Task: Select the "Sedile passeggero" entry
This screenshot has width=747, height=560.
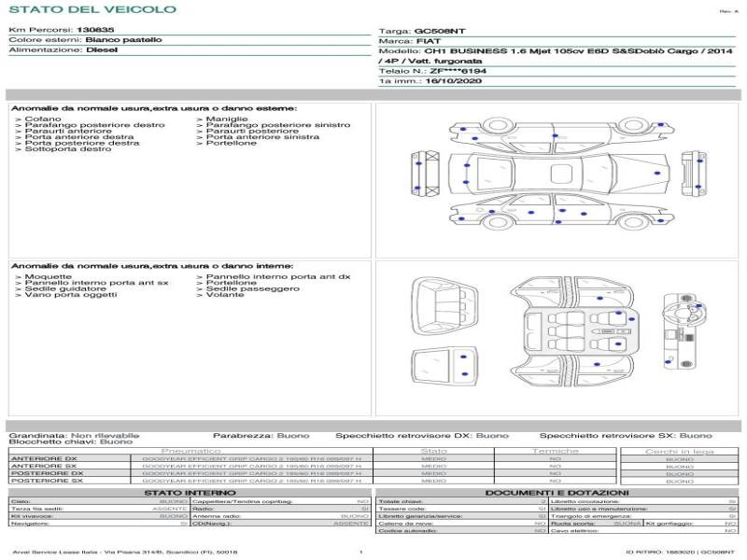Action: coord(252,288)
